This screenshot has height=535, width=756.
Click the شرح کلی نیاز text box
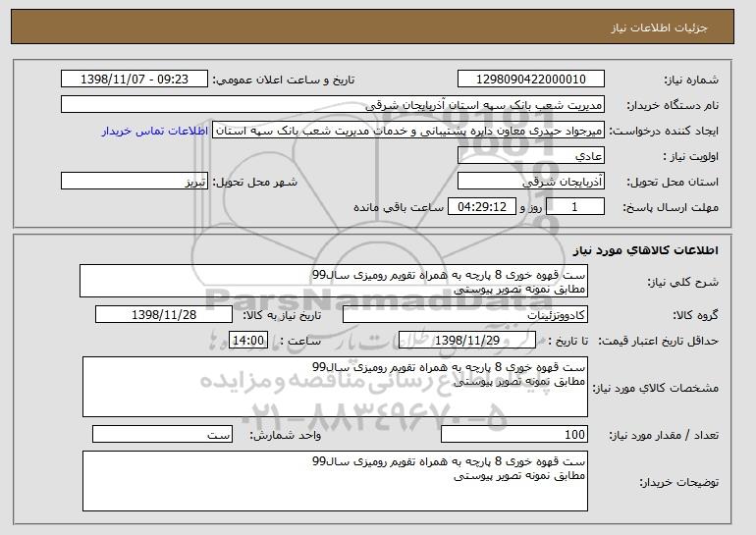(334, 281)
